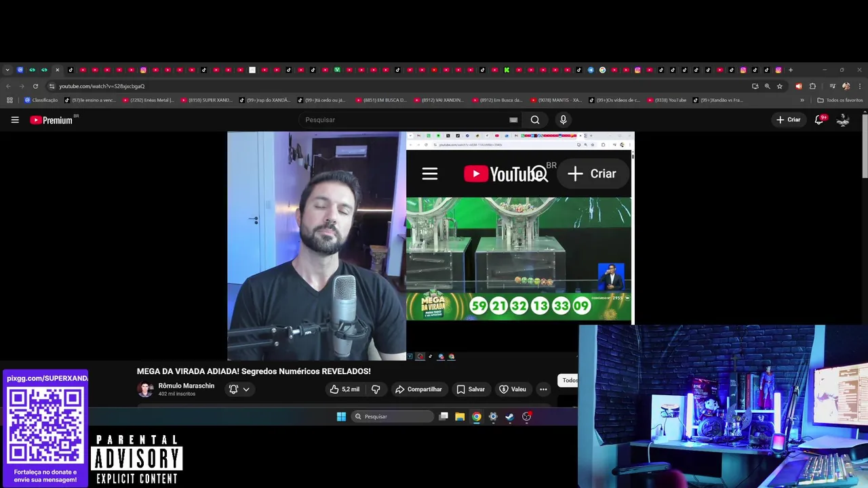Open Classificação bookmark
Viewport: 868px width, 488px height.
[x=41, y=100]
